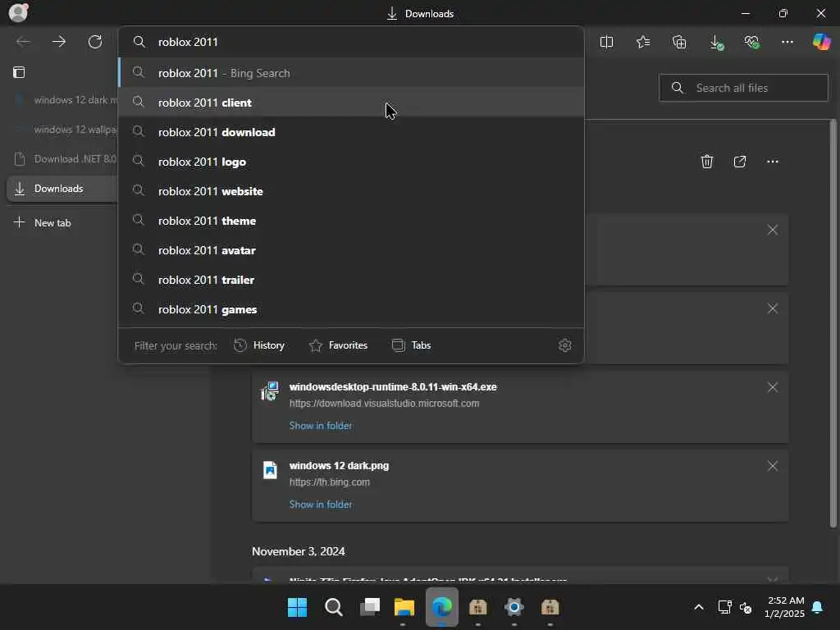Click Microsoft Edge taskbar icon
The image size is (840, 630).
coord(442,607)
